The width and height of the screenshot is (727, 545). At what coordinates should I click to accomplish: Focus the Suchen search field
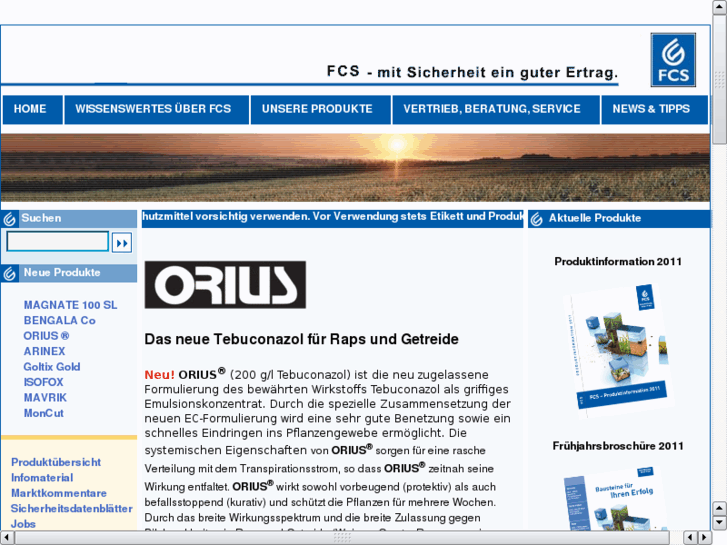click(57, 242)
